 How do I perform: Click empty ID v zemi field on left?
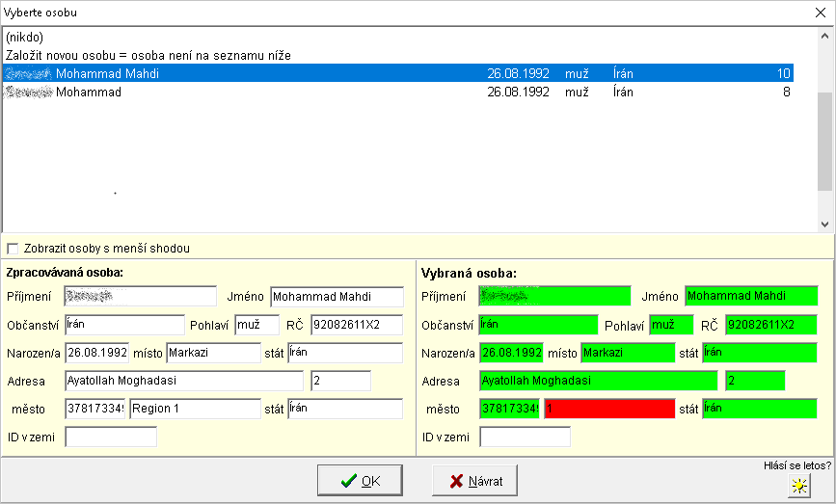pyautogui.click(x=110, y=438)
